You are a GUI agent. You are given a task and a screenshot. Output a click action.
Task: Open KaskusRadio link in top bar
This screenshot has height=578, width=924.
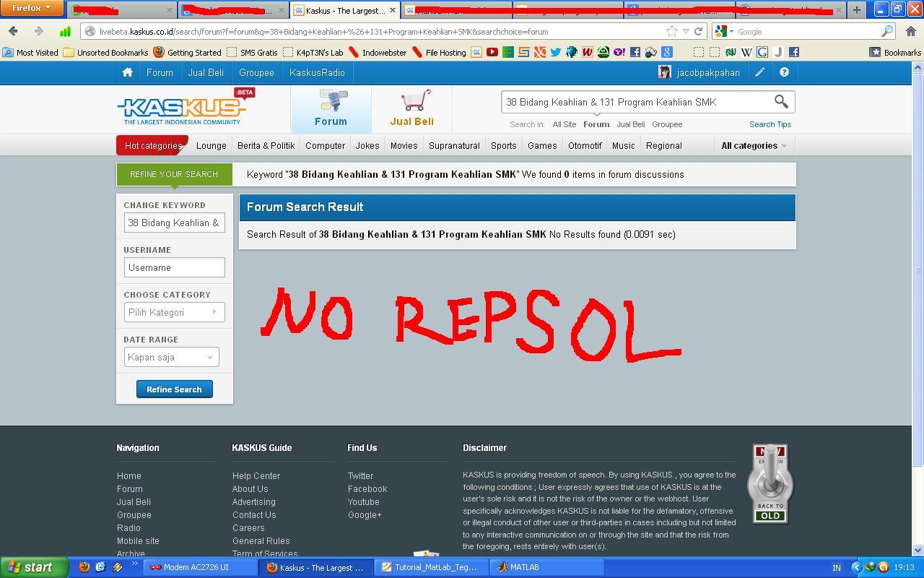click(317, 72)
